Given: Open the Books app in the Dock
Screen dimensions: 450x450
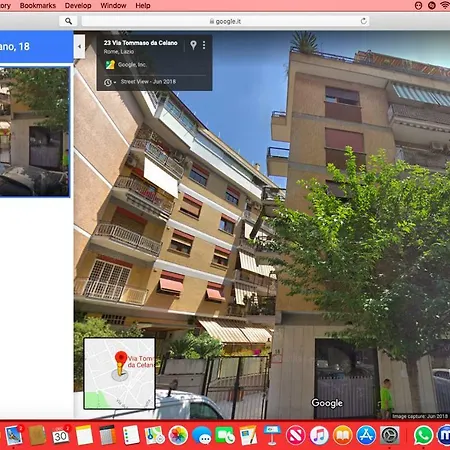Looking at the screenshot, I should tap(343, 435).
